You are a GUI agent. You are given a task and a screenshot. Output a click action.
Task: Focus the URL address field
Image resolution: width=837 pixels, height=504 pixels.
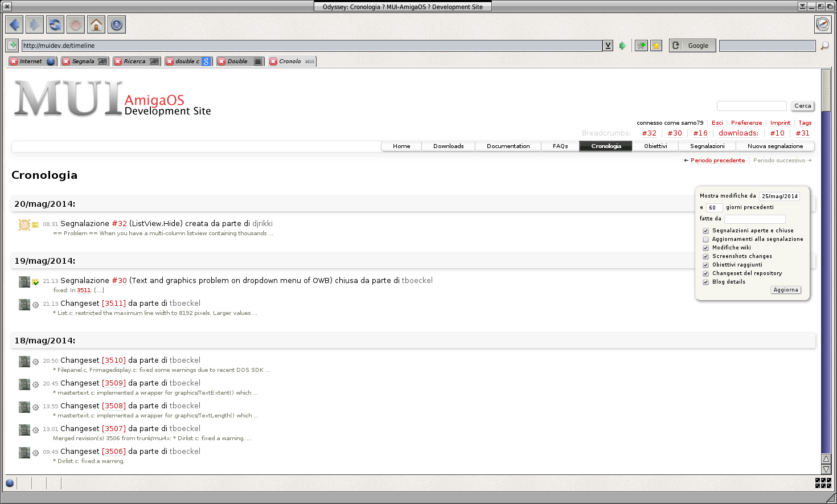click(312, 46)
